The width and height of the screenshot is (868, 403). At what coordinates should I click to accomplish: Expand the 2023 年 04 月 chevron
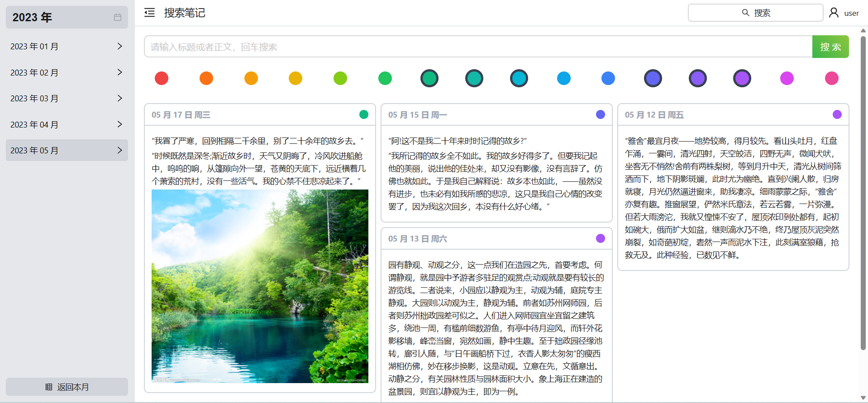coord(119,124)
